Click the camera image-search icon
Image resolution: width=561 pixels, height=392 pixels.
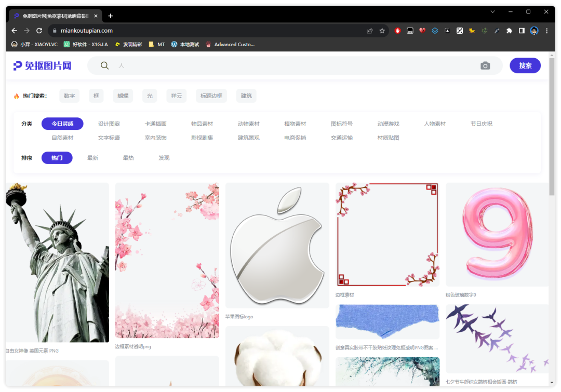pyautogui.click(x=485, y=65)
